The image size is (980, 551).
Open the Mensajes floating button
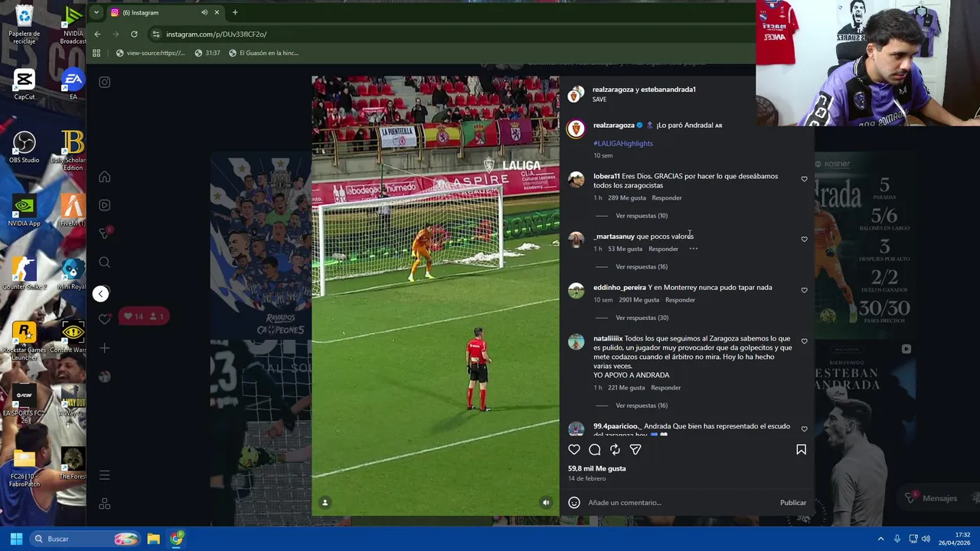(x=932, y=498)
